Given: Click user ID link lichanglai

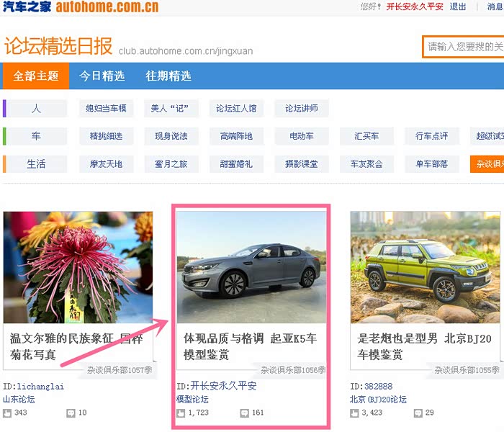Looking at the screenshot, I should [x=40, y=387].
